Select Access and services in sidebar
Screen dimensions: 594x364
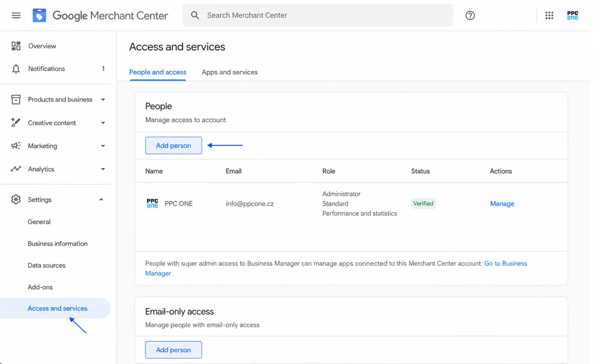[55, 308]
